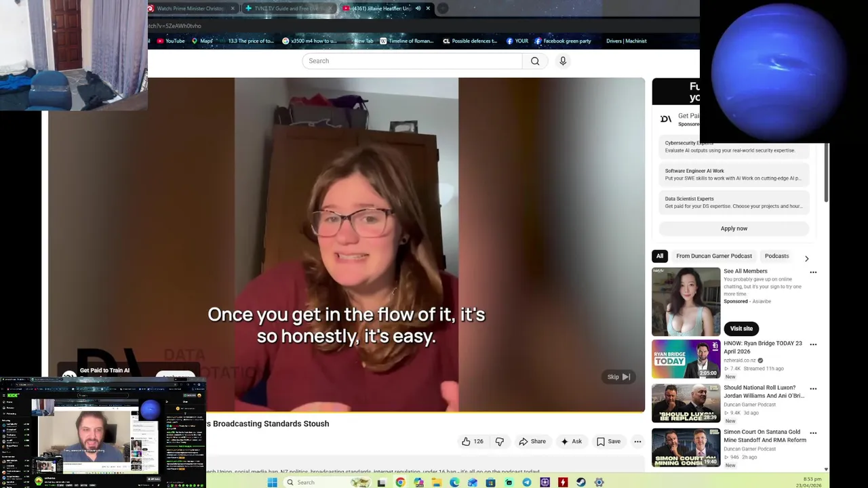Viewport: 868px width, 488px height.
Task: Activate voice search microphone icon
Action: (x=563, y=61)
